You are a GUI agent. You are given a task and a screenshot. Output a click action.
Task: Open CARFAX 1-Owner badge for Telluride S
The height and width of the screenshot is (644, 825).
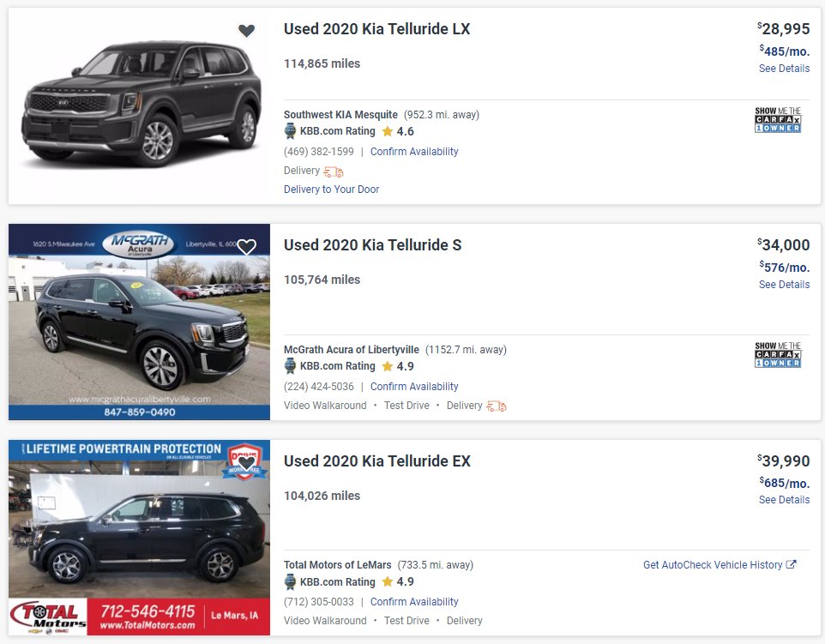pyautogui.click(x=777, y=355)
